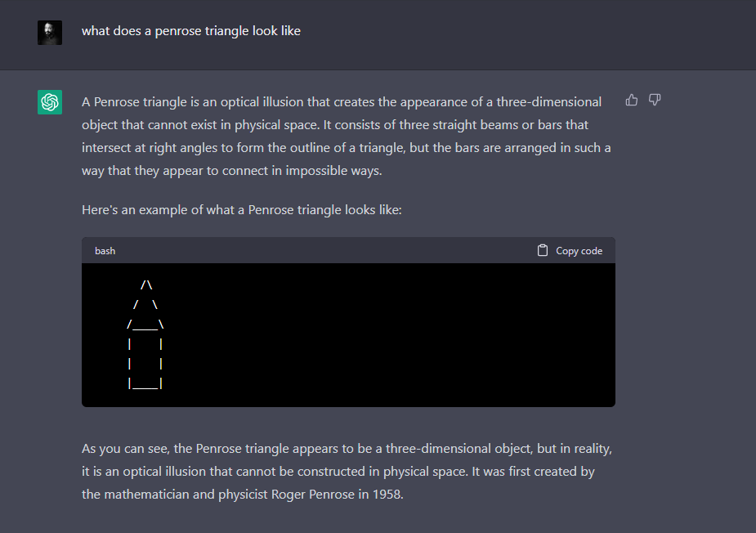Image resolution: width=756 pixels, height=533 pixels.
Task: Click the bash language label
Action: [105, 251]
